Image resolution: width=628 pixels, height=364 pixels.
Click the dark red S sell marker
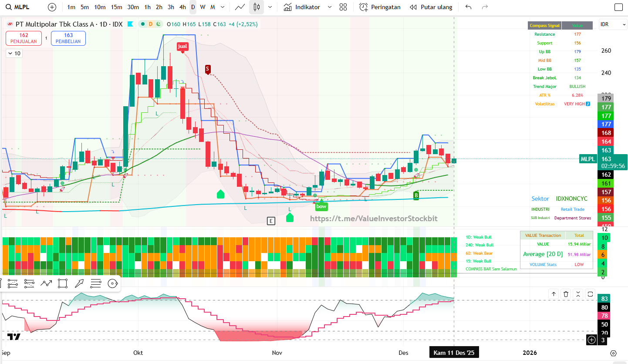pos(208,69)
